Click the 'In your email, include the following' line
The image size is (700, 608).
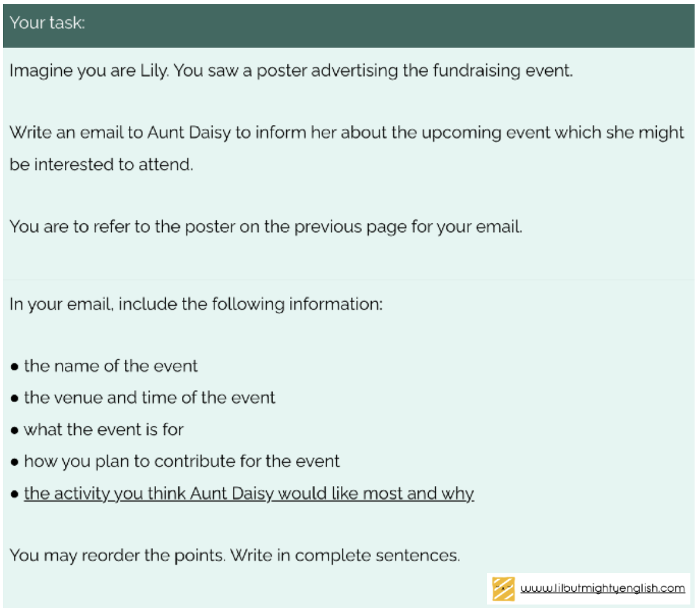click(196, 305)
